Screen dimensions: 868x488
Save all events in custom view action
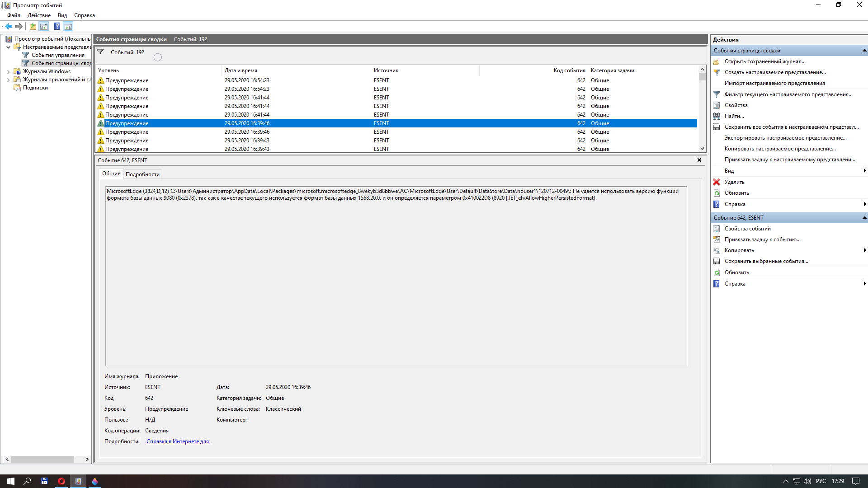(x=792, y=127)
